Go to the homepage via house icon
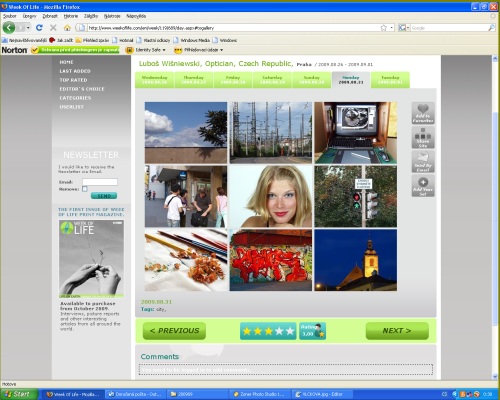This screenshot has width=500, height=400. pos(67,28)
